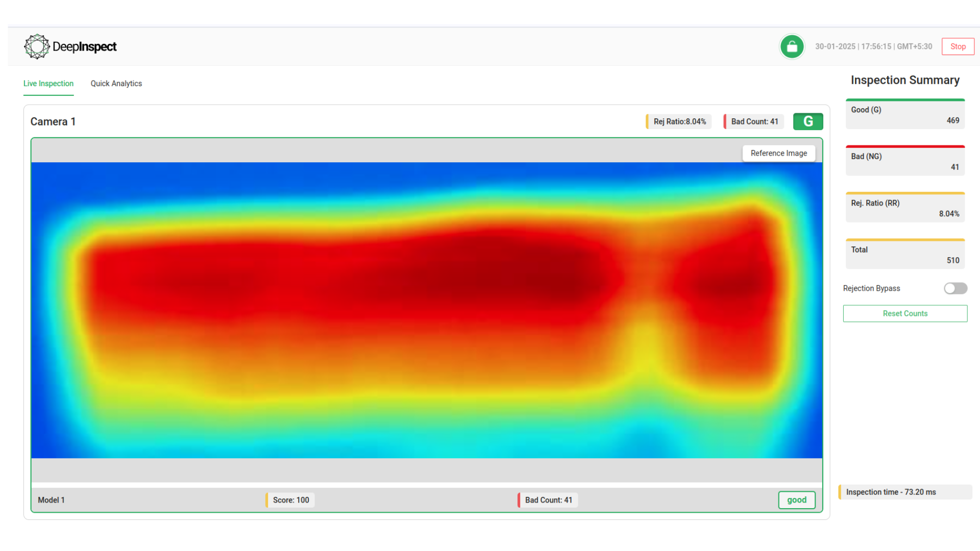Click the Stop button
The height and width of the screenshot is (551, 980).
[x=958, y=46]
